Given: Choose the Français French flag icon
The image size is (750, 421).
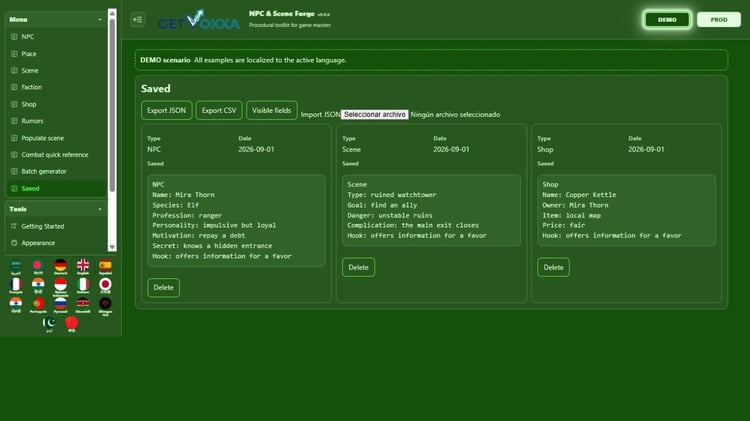Looking at the screenshot, I should pyautogui.click(x=16, y=286).
